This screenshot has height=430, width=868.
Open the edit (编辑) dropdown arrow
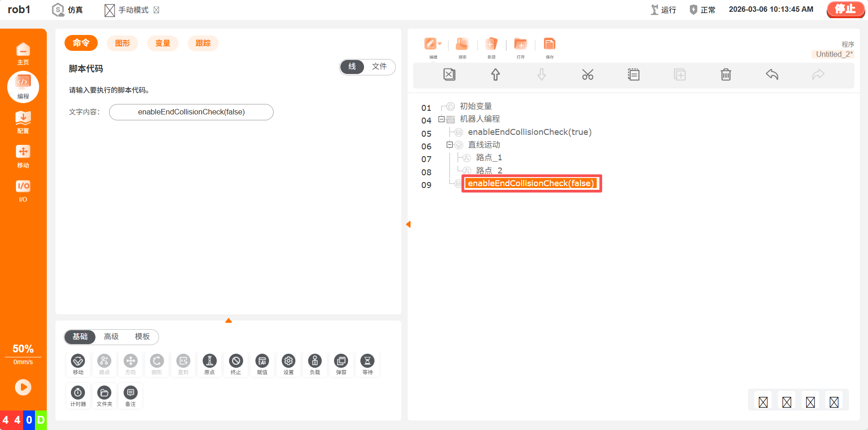[x=439, y=44]
